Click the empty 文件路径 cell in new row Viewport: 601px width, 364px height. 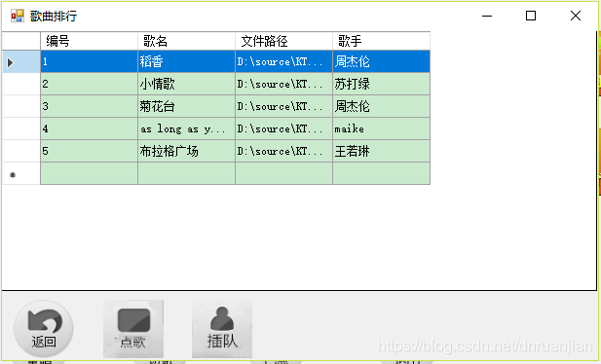tap(283, 173)
